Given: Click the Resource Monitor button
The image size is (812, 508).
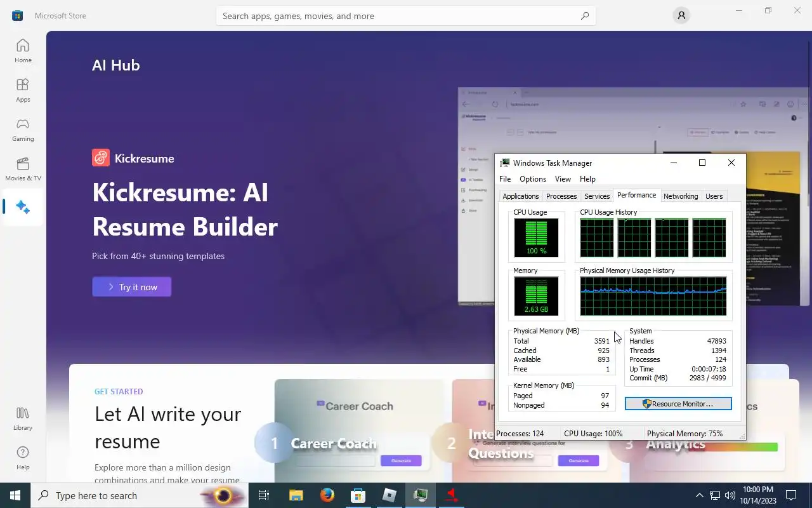Looking at the screenshot, I should (x=678, y=404).
